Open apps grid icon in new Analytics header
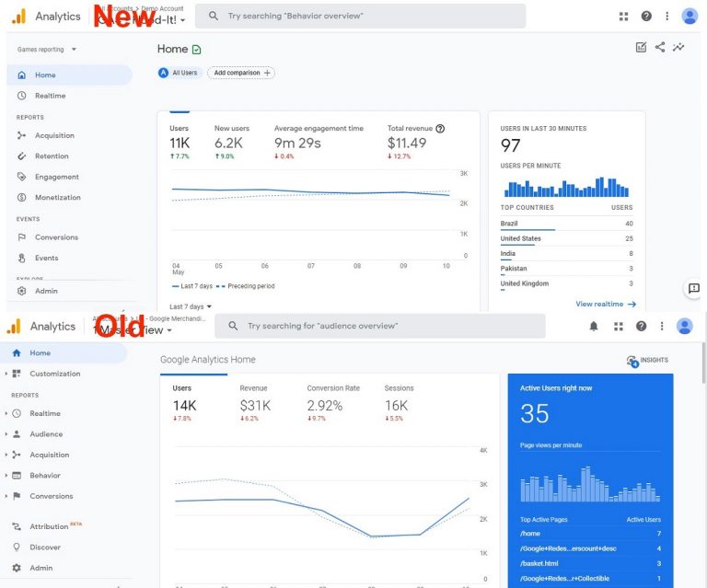This screenshot has height=588, width=707. [623, 17]
